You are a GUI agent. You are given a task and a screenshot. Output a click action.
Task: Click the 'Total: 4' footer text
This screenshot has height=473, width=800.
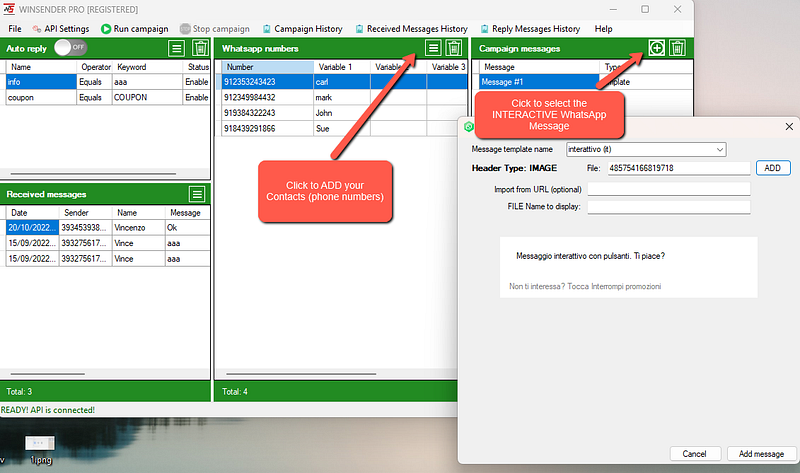pyautogui.click(x=235, y=392)
